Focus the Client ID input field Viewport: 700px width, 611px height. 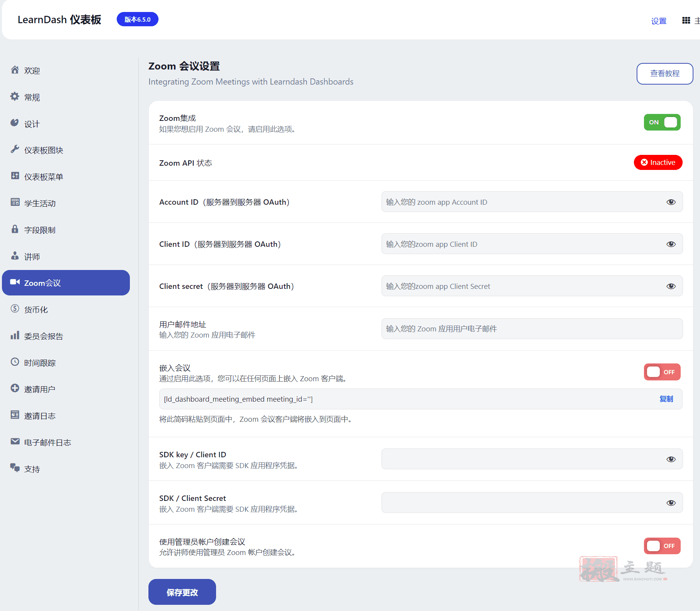(x=532, y=244)
